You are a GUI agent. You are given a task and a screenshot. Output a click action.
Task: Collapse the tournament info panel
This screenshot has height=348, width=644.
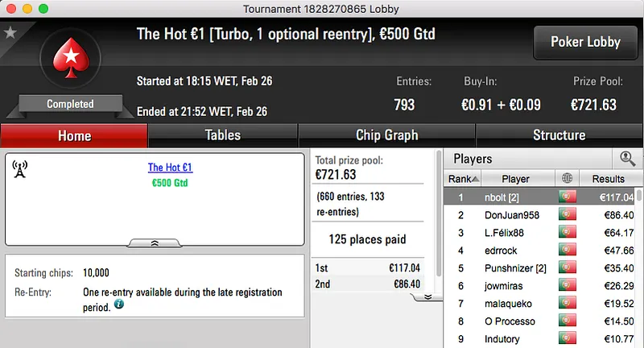[x=155, y=242]
